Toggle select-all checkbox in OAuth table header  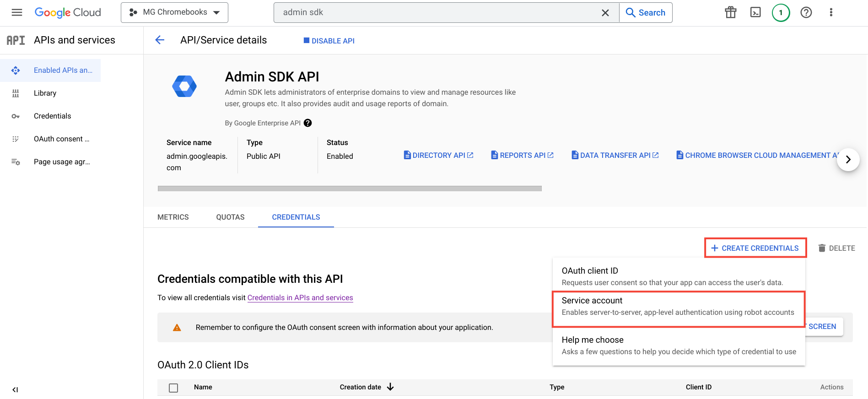173,388
